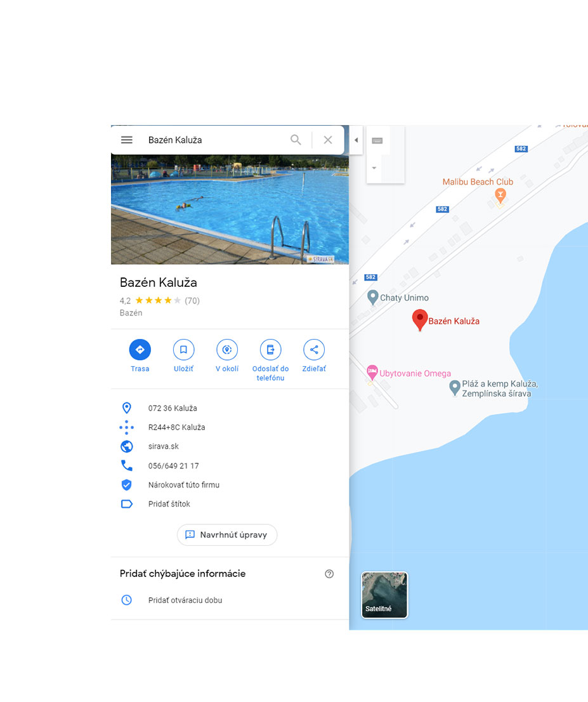Clear the search with the X icon
The height and width of the screenshot is (702, 588).
(x=328, y=140)
